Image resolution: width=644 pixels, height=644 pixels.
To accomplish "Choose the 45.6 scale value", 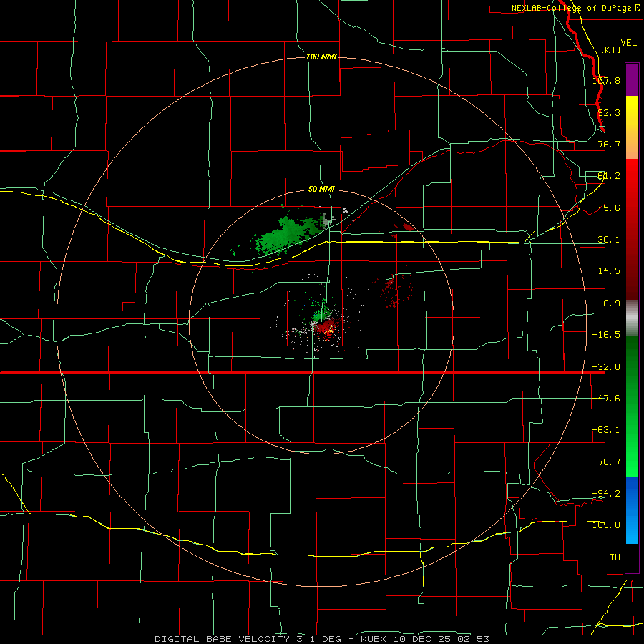I will (609, 208).
